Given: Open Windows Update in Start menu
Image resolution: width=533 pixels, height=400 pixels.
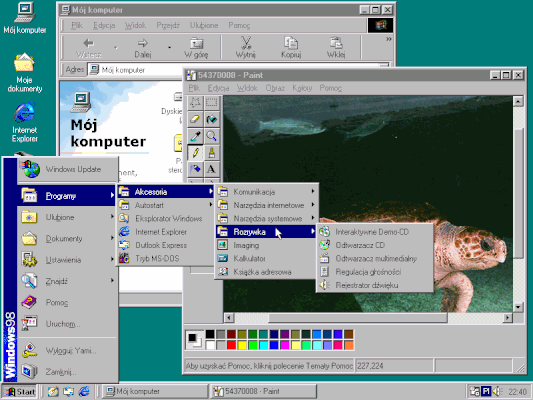Looking at the screenshot, I should [67, 169].
